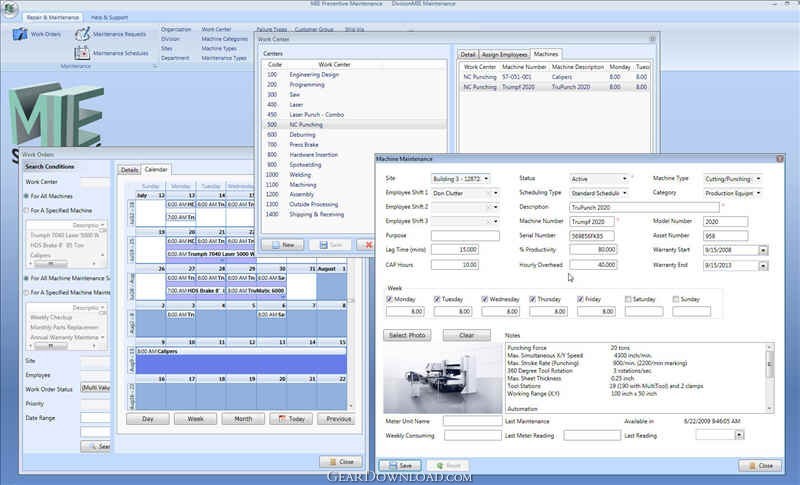Select Engineering Design work center row
Viewport: 800px width, 485px height.
click(x=355, y=74)
